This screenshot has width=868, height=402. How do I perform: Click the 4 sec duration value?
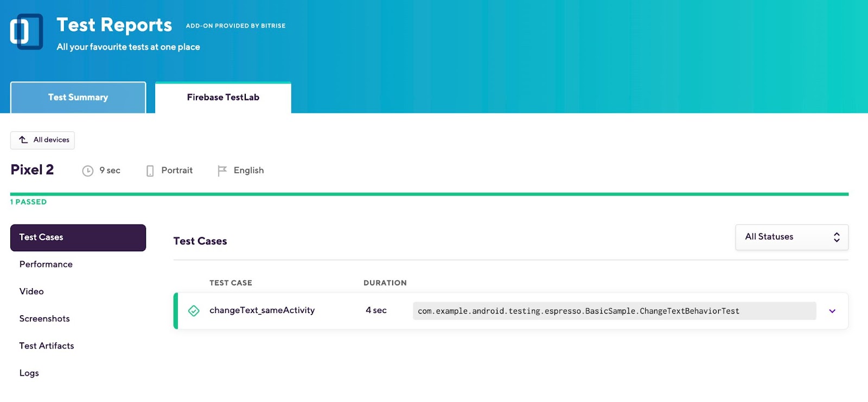(x=376, y=310)
